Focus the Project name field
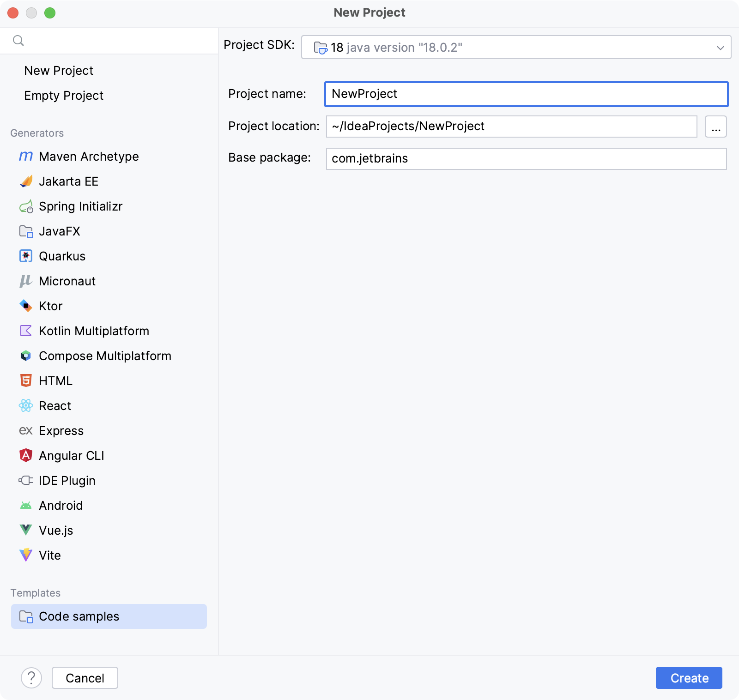The image size is (739, 700). (x=527, y=94)
